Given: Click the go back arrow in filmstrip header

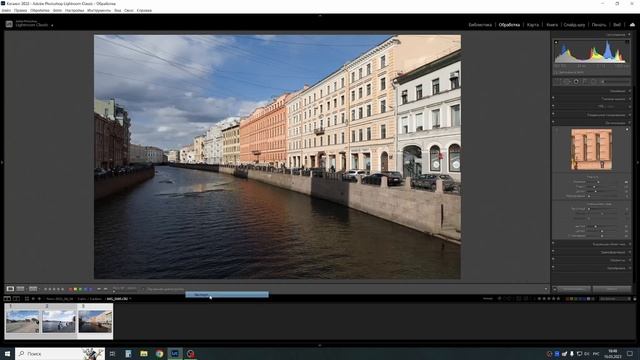Looking at the screenshot, I should tap(33, 299).
